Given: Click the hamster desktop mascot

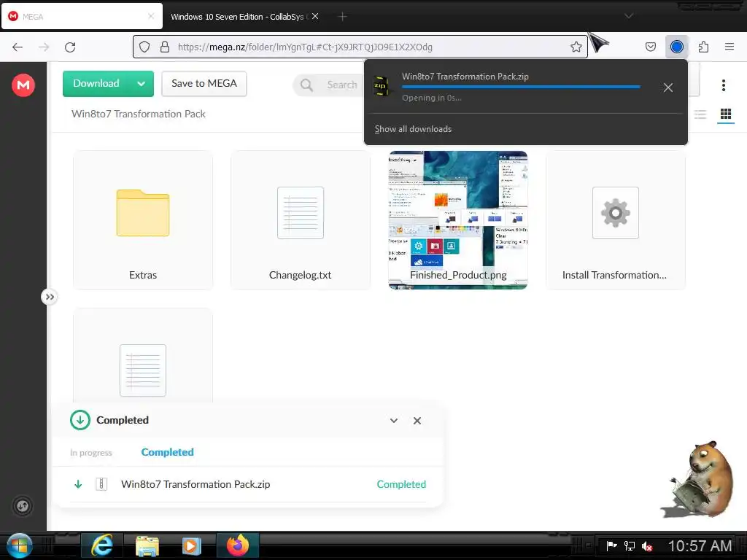Looking at the screenshot, I should point(697,479).
